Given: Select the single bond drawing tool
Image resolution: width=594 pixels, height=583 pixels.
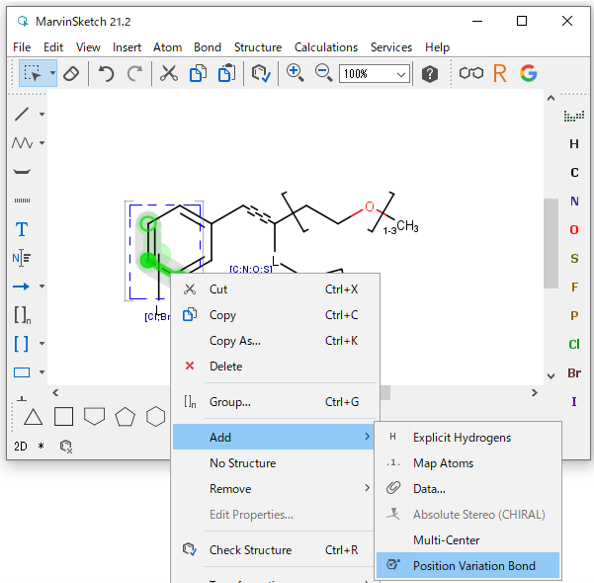Looking at the screenshot, I should [x=22, y=114].
